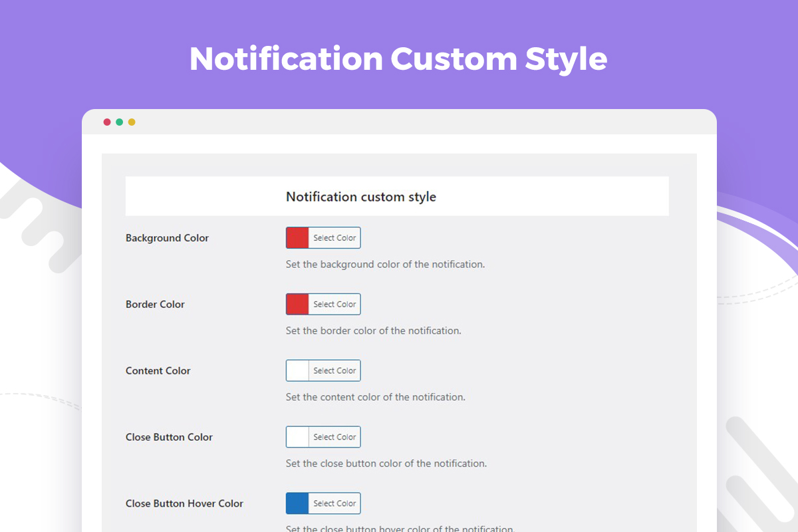The height and width of the screenshot is (532, 798).
Task: Click the Notification custom style section heading
Action: tap(361, 197)
